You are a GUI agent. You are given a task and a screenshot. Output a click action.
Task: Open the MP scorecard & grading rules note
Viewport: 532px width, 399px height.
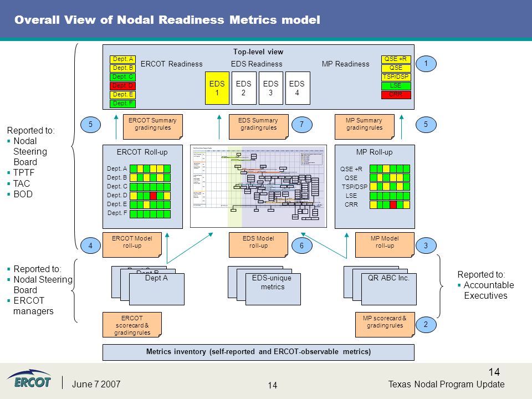coord(385,325)
